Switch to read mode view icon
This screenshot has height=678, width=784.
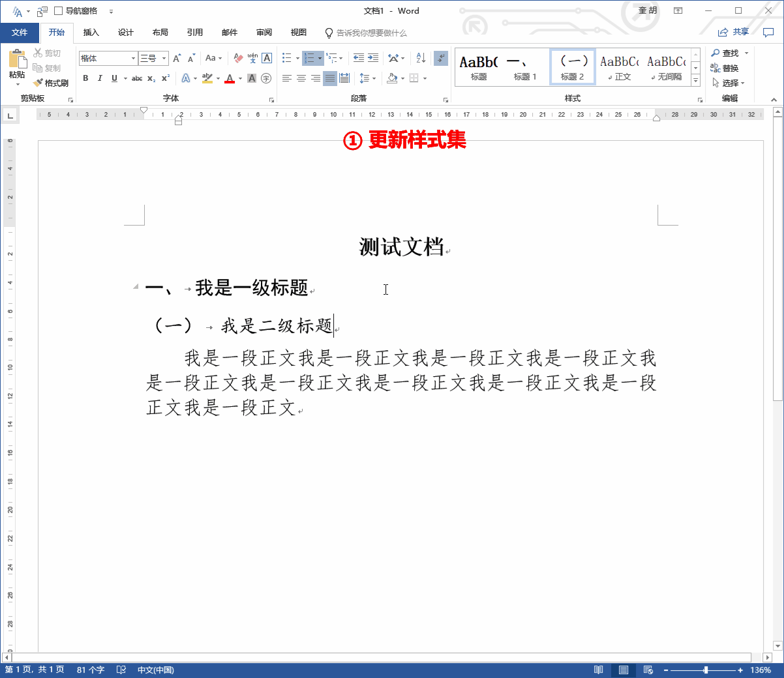[599, 670]
